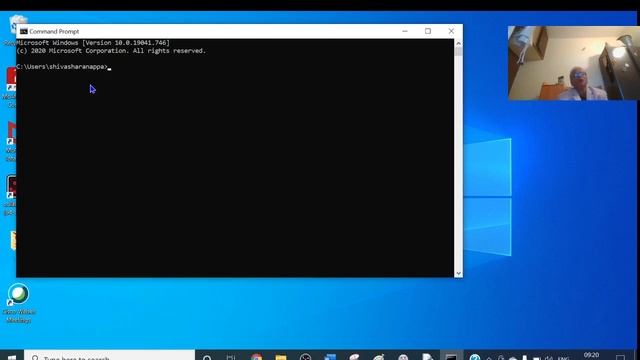Click the Microsoft Windows version text line
640x360 pixels.
tap(93, 43)
